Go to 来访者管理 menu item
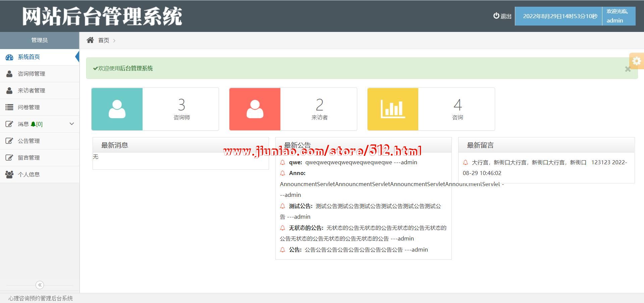The width and height of the screenshot is (644, 303). 31,91
